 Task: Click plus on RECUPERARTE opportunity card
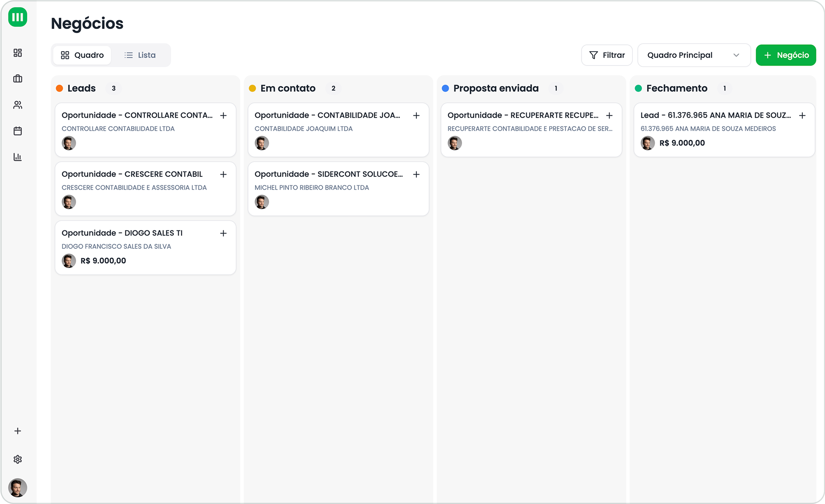point(609,116)
